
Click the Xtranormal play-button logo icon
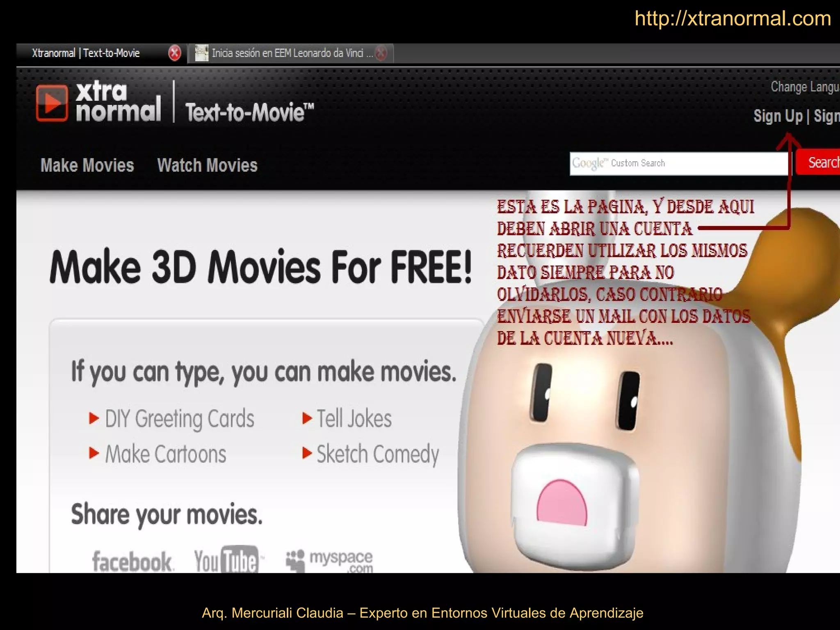pos(52,103)
